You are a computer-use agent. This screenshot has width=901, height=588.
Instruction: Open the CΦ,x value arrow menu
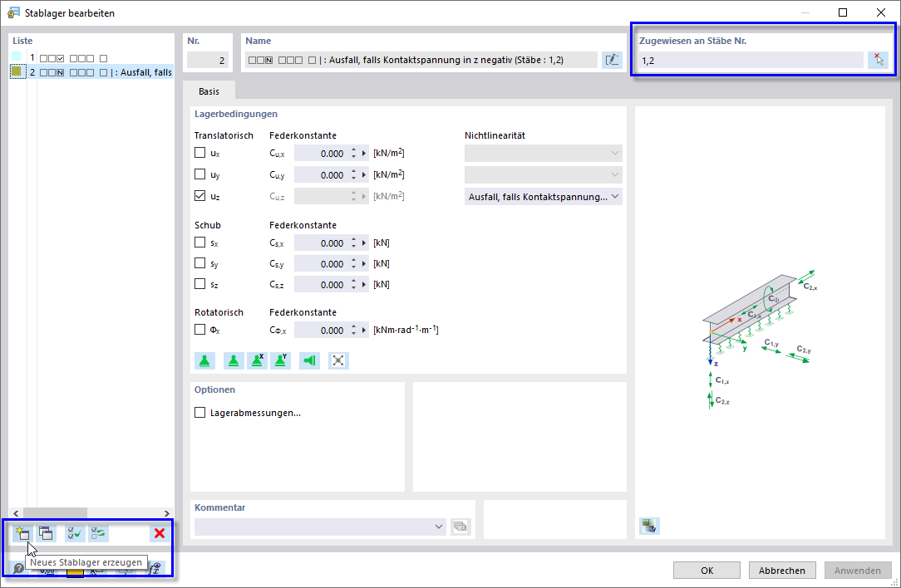coord(364,331)
